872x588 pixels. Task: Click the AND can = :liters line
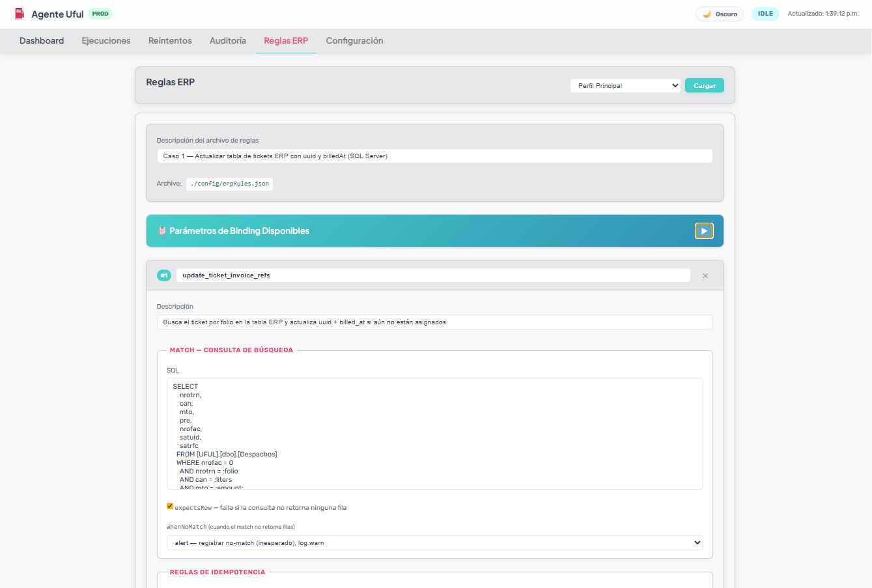tap(206, 480)
